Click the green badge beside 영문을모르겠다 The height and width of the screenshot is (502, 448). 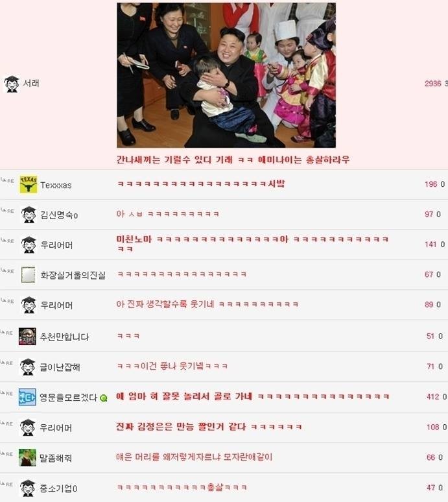pos(103,398)
